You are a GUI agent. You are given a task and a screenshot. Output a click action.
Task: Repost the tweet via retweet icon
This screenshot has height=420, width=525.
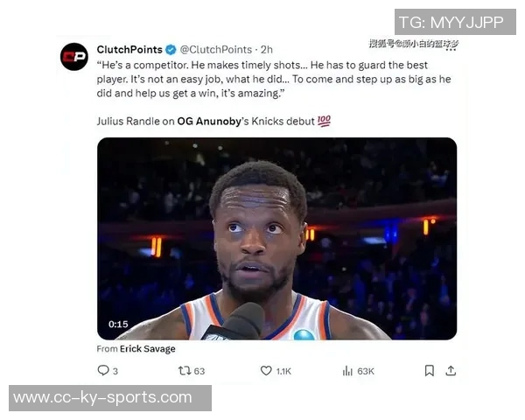tap(185, 371)
